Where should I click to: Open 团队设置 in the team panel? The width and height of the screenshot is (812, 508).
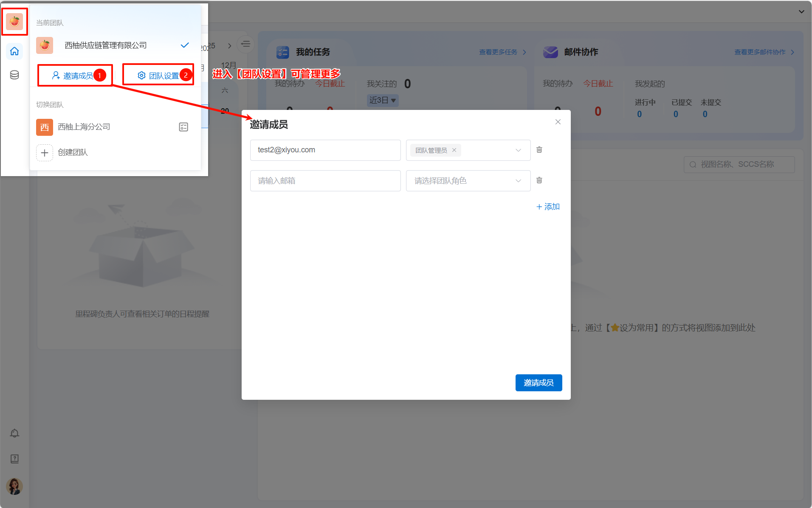(159, 76)
